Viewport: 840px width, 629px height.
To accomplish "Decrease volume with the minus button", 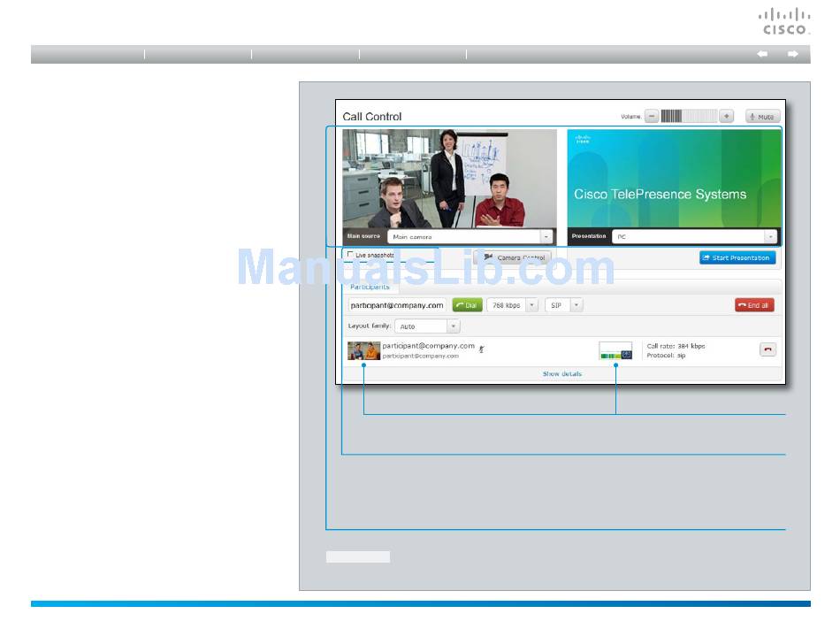I will (652, 116).
